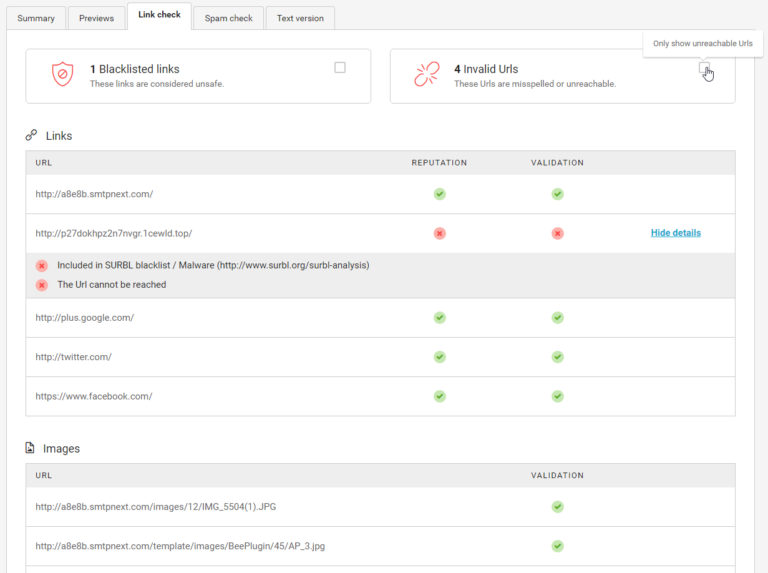Click validation check for IMG_5504(1).JPG image
The height and width of the screenshot is (573, 768).
(x=557, y=507)
